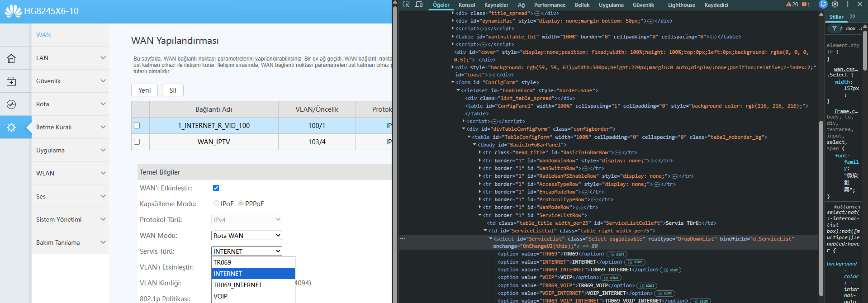Click the DevTools issues count indicator
The image size is (868, 303).
coord(806,5)
